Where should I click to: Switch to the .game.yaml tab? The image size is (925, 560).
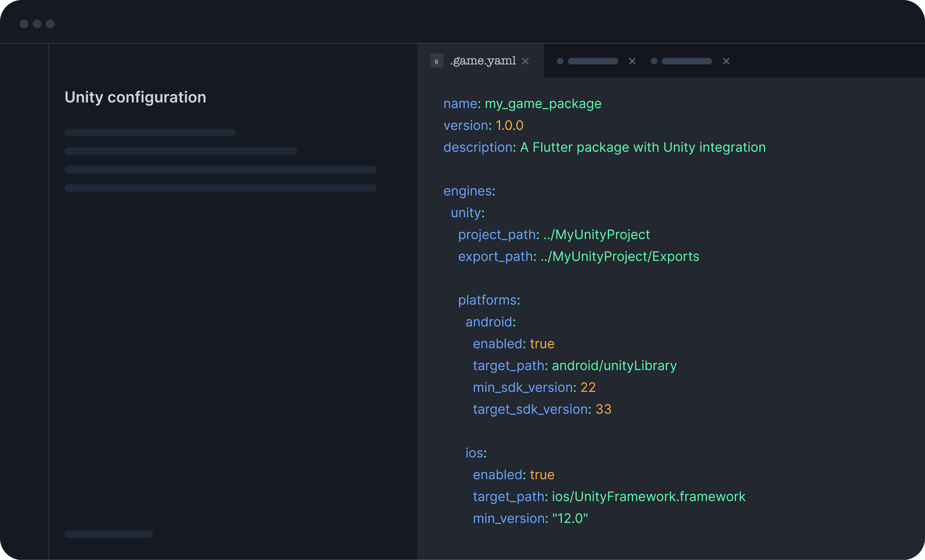[x=483, y=61]
